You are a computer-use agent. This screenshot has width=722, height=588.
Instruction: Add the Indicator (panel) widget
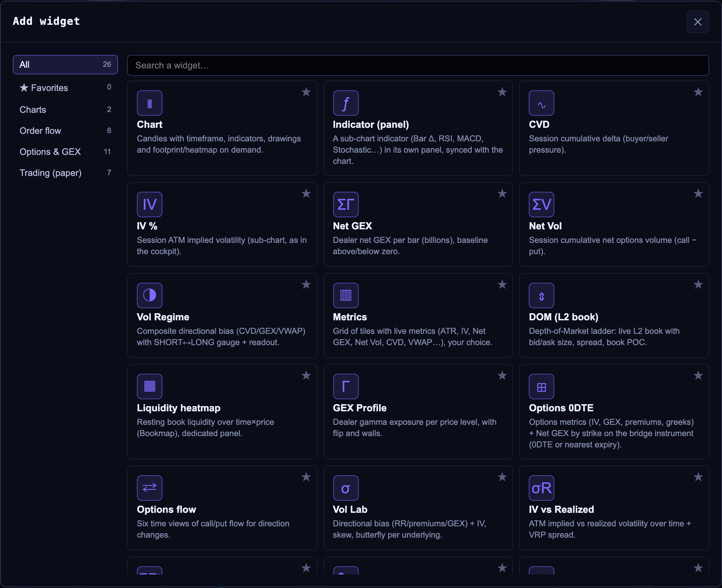tap(371, 124)
